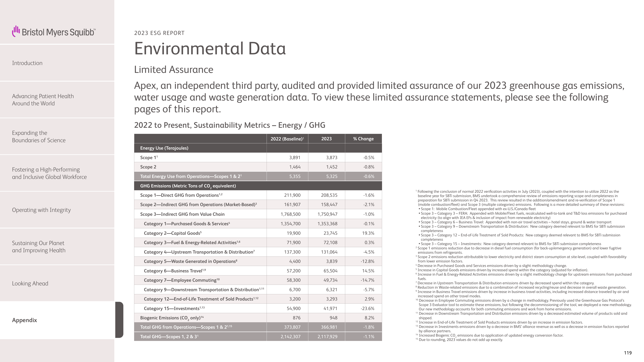The image size is (644, 362).
Task: Select Category 15—Investments row label
Action: [174, 309]
